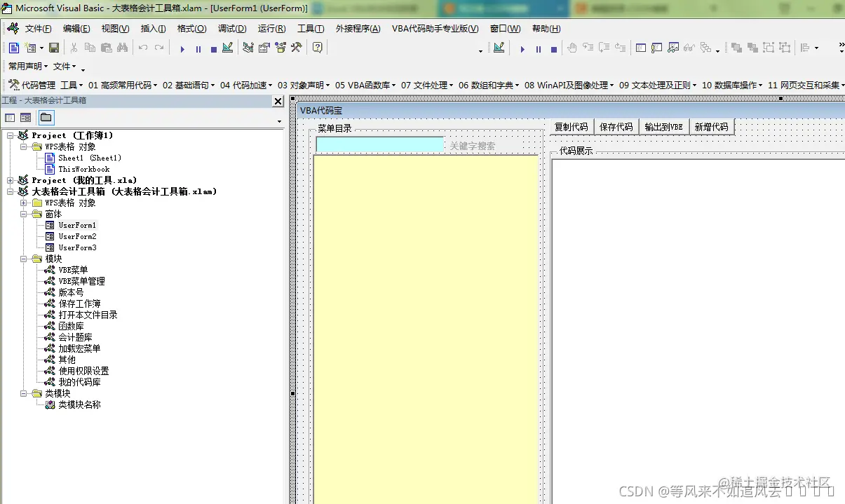Collapse the 模块 folder node
845x504 pixels.
pyautogui.click(x=24, y=259)
